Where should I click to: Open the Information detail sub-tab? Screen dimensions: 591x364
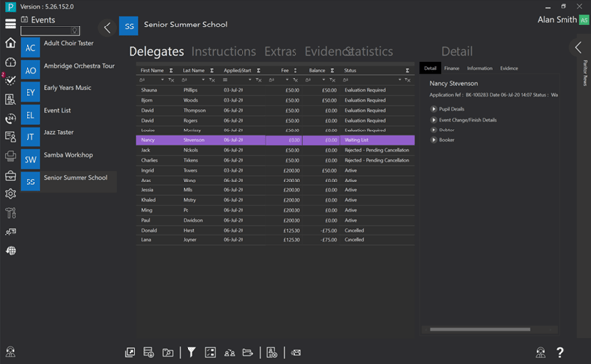pyautogui.click(x=480, y=68)
